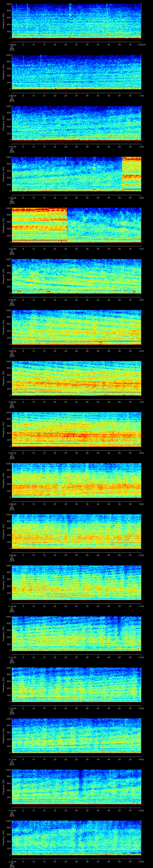Click the red block ending the 2:02:00 spectrogram
This screenshot has width=153, height=868.
click(131, 174)
